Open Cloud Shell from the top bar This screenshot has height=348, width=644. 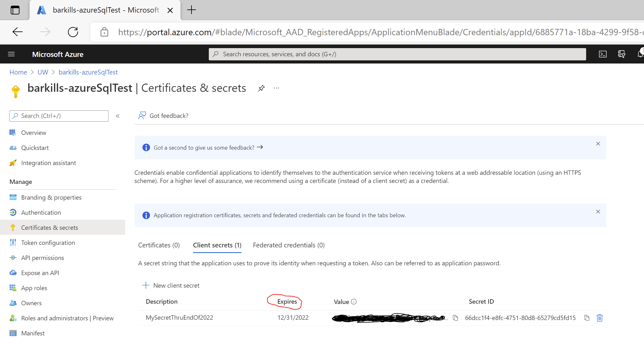click(603, 54)
